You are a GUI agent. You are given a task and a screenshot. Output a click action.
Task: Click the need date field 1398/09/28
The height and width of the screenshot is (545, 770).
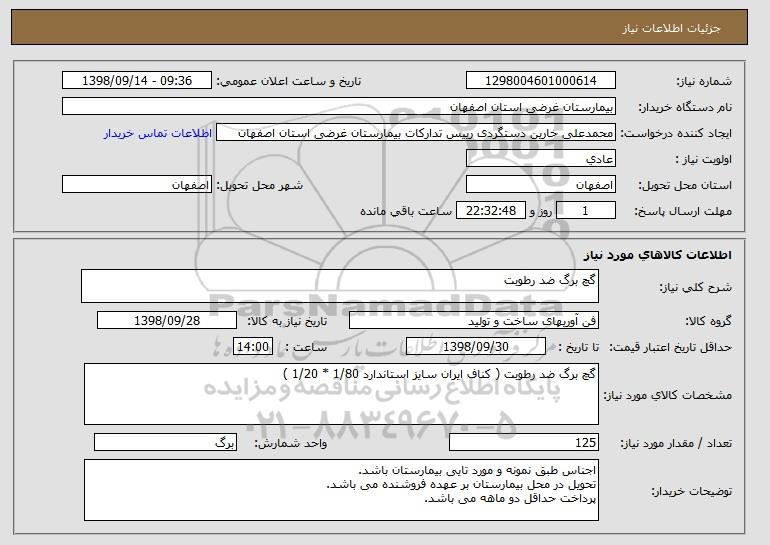click(167, 321)
